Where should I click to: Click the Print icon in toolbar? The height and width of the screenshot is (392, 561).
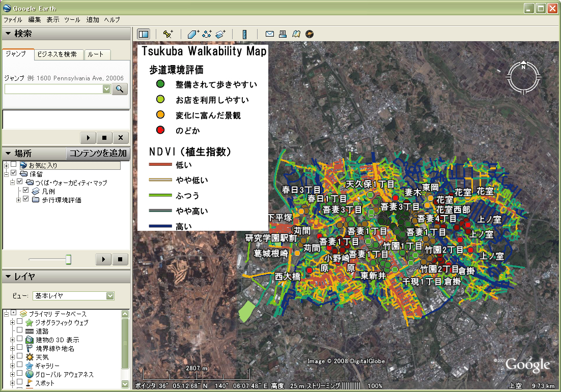(283, 34)
